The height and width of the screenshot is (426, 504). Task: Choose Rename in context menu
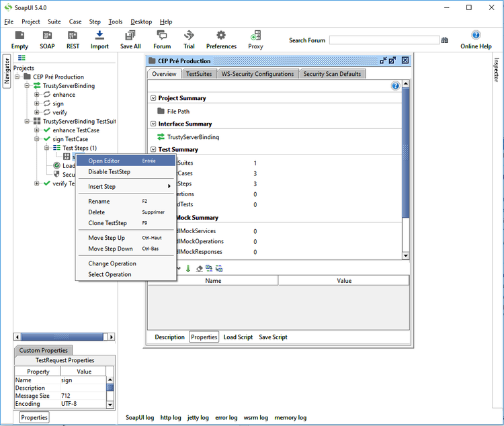126,202
